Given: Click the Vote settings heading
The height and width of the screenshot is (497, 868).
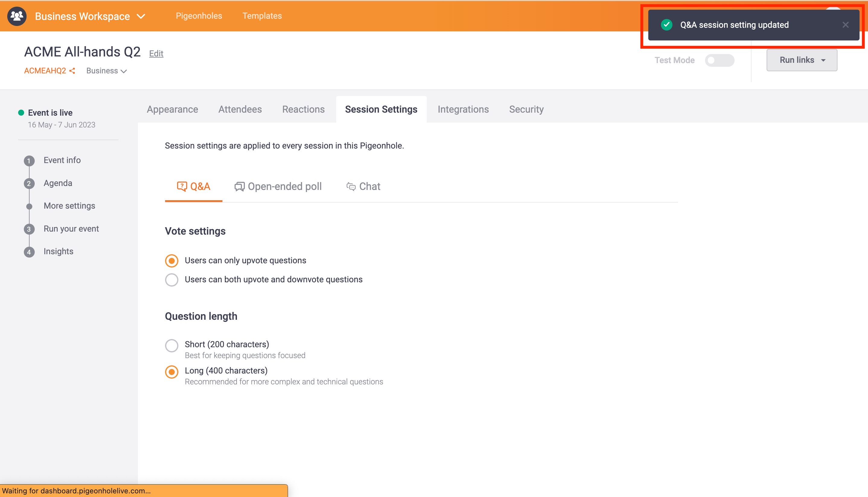Looking at the screenshot, I should [x=195, y=231].
